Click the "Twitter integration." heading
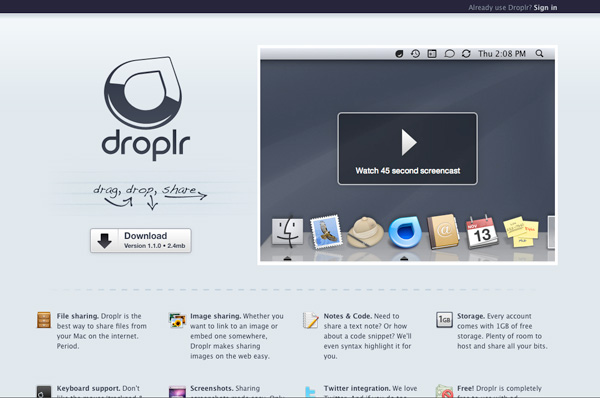Viewport: 600px width, 398px height. (x=357, y=388)
